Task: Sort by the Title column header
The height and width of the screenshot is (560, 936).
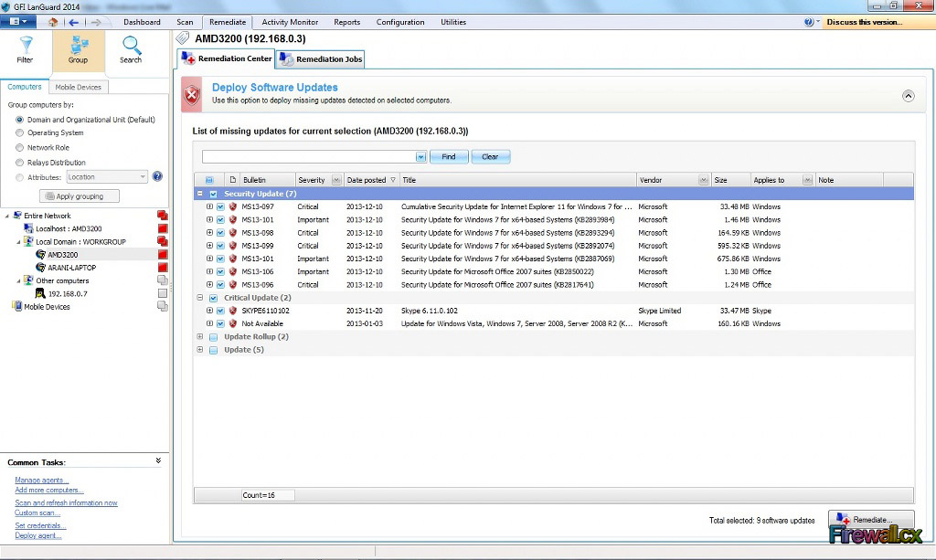Action: pos(517,180)
